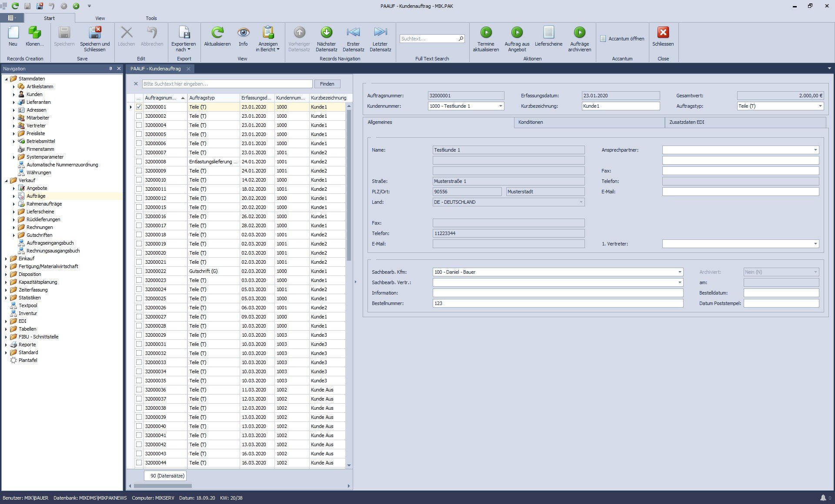Open the Tools ribbon tab
This screenshot has width=835, height=504.
click(x=151, y=18)
